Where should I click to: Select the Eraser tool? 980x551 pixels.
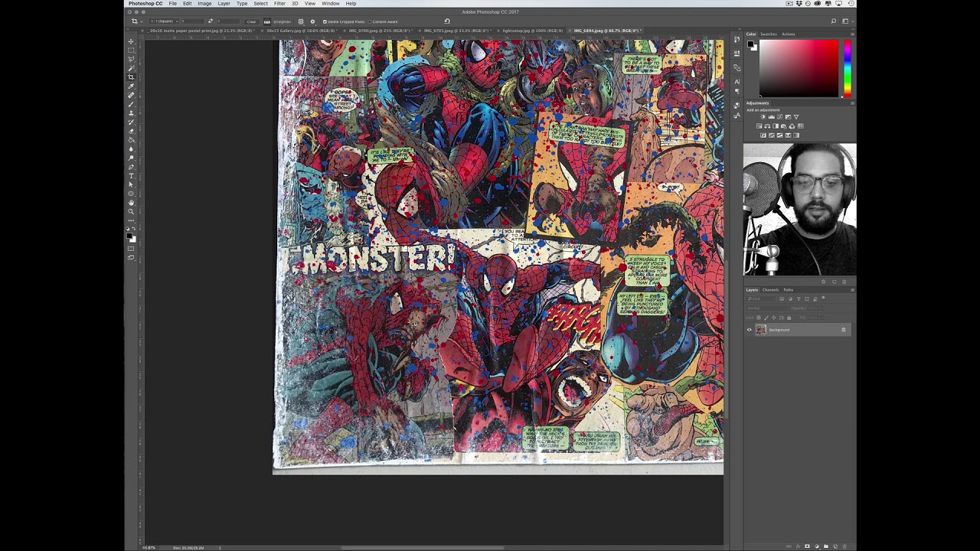point(131,130)
